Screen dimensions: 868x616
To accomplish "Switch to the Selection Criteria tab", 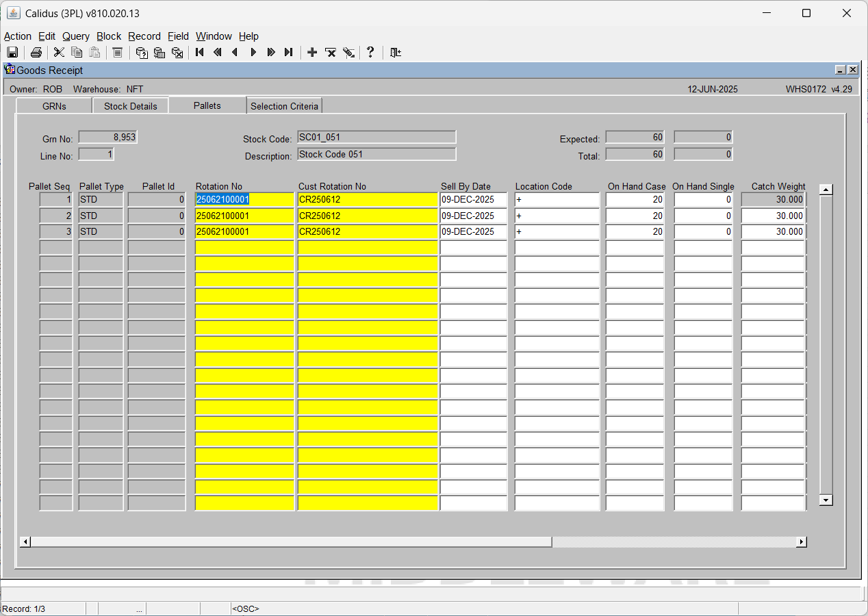I will (x=284, y=106).
